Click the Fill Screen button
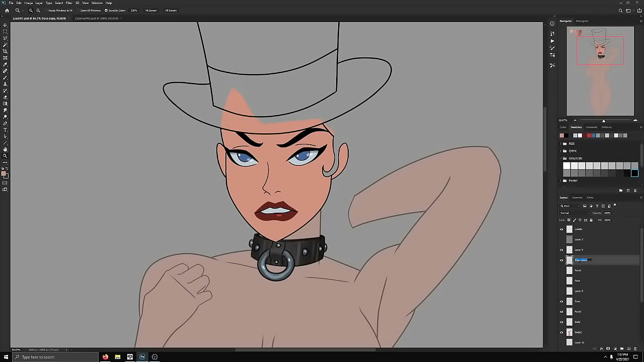Viewport: 644px width, 362px height. coord(171,11)
